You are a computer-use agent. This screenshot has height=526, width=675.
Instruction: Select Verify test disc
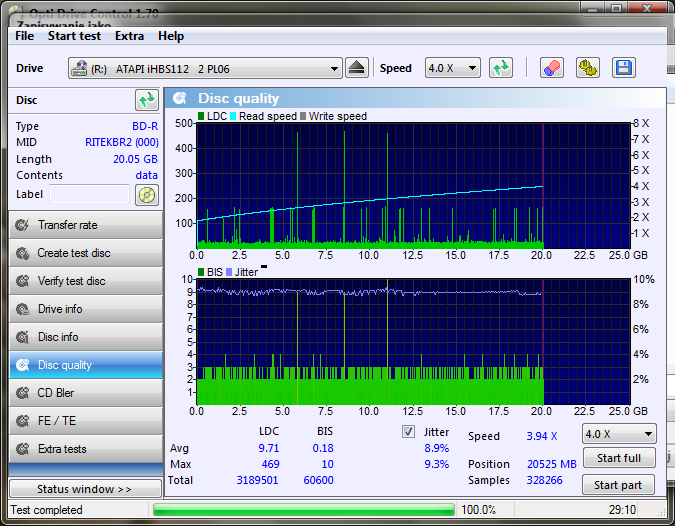click(x=86, y=281)
